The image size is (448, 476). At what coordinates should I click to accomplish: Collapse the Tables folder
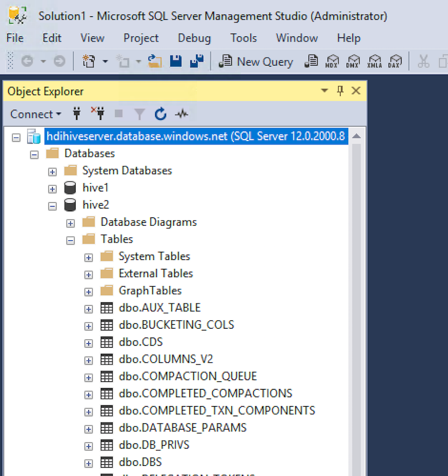(71, 240)
